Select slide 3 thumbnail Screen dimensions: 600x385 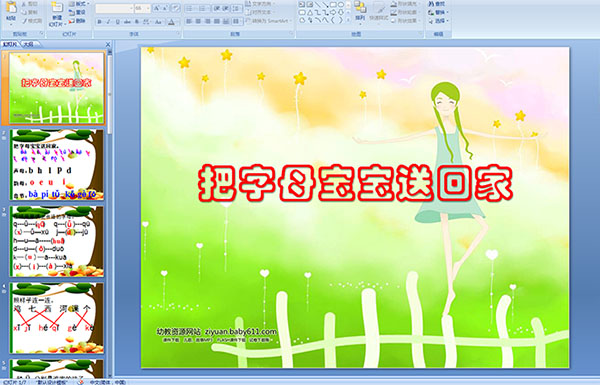coord(57,241)
